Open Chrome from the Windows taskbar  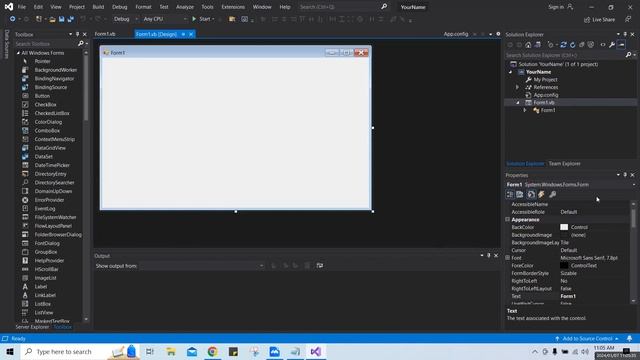[x=212, y=351]
